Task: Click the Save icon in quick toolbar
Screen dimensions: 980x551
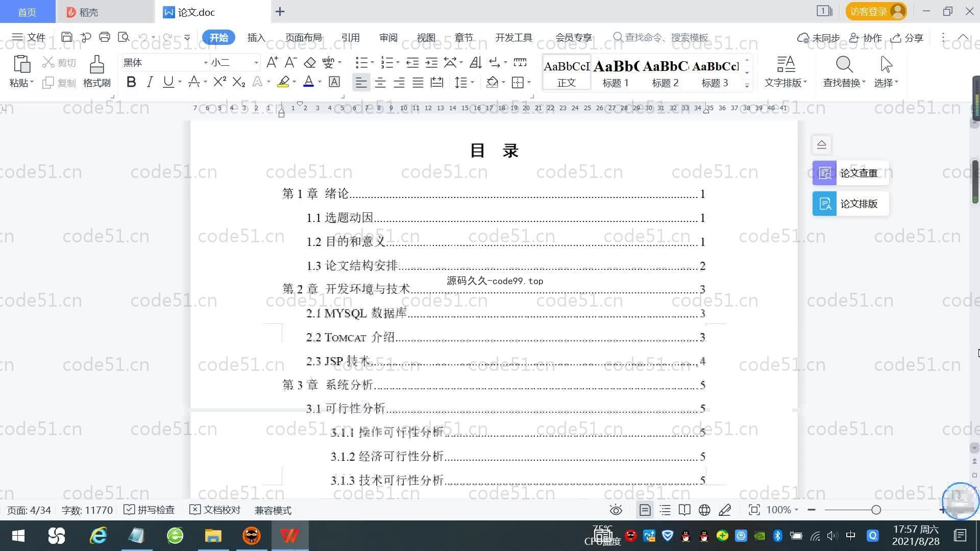Action: [x=67, y=37]
